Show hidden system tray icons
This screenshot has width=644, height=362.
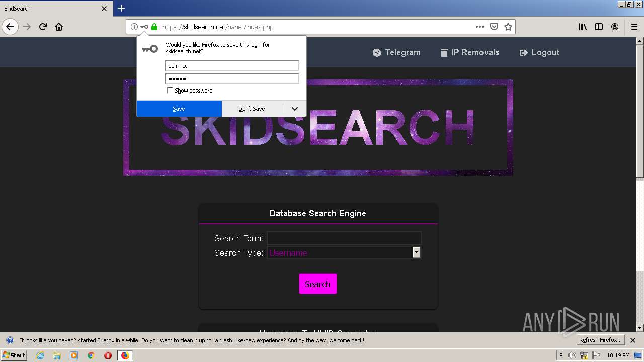[561, 355]
